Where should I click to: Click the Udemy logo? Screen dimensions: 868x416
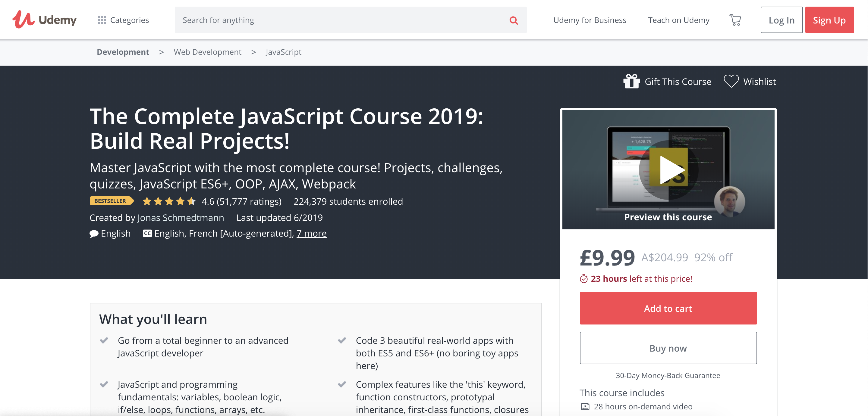45,20
